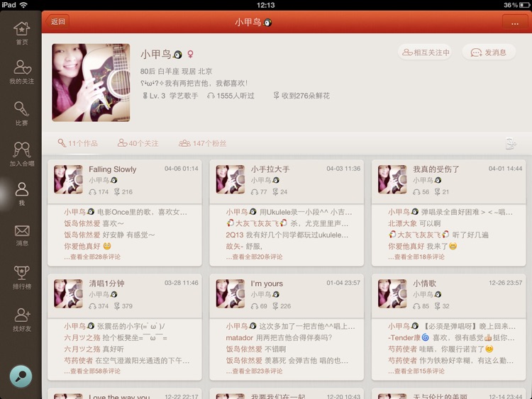The height and width of the screenshot is (399, 532).
Task: Tap the penguin badge in the title bar
Action: (x=267, y=23)
